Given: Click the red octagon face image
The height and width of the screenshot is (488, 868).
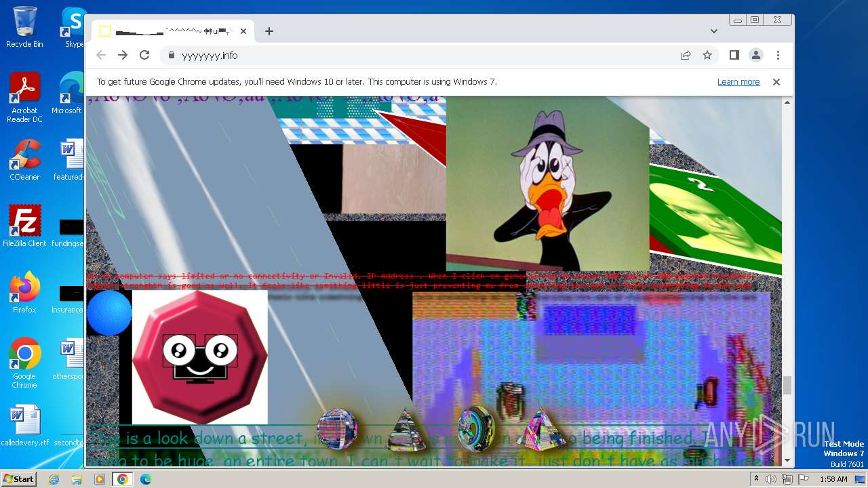Looking at the screenshot, I should [x=200, y=357].
